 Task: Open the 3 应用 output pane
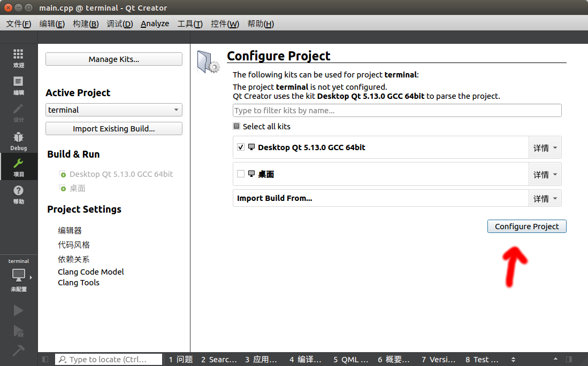coord(261,359)
